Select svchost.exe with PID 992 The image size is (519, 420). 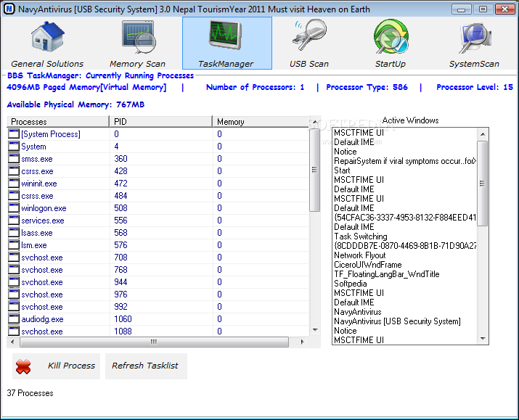point(42,307)
